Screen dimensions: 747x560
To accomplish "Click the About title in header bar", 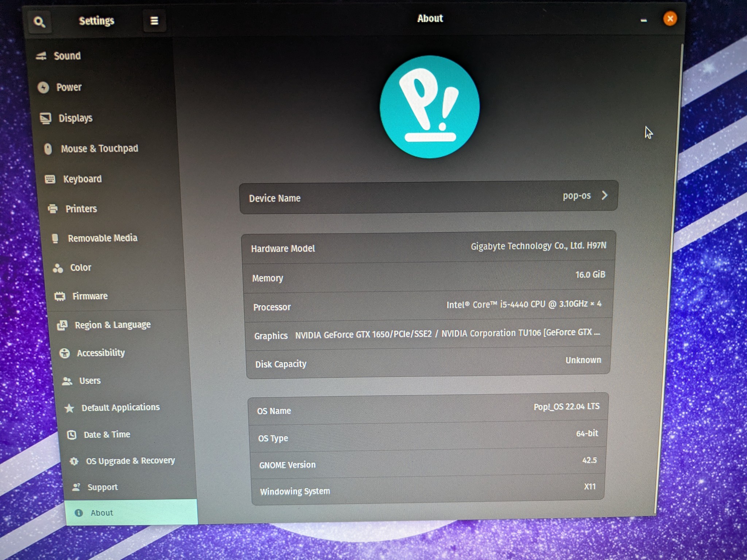I will pyautogui.click(x=430, y=18).
